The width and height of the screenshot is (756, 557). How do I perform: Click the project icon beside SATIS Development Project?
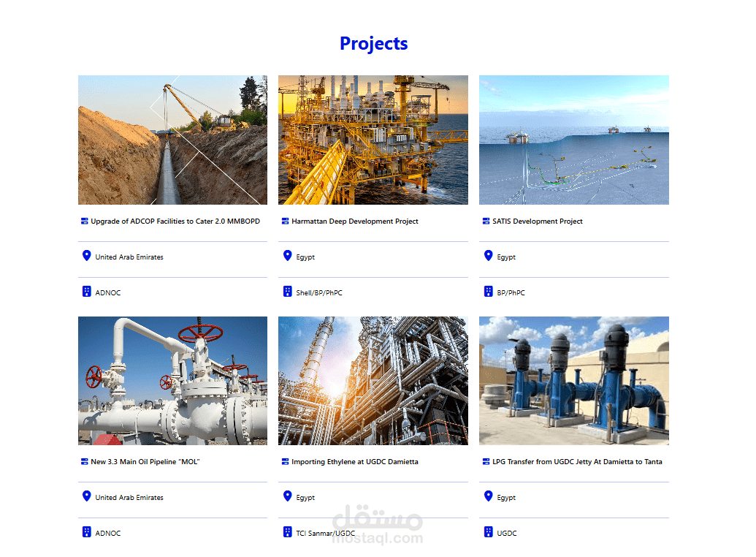point(486,221)
